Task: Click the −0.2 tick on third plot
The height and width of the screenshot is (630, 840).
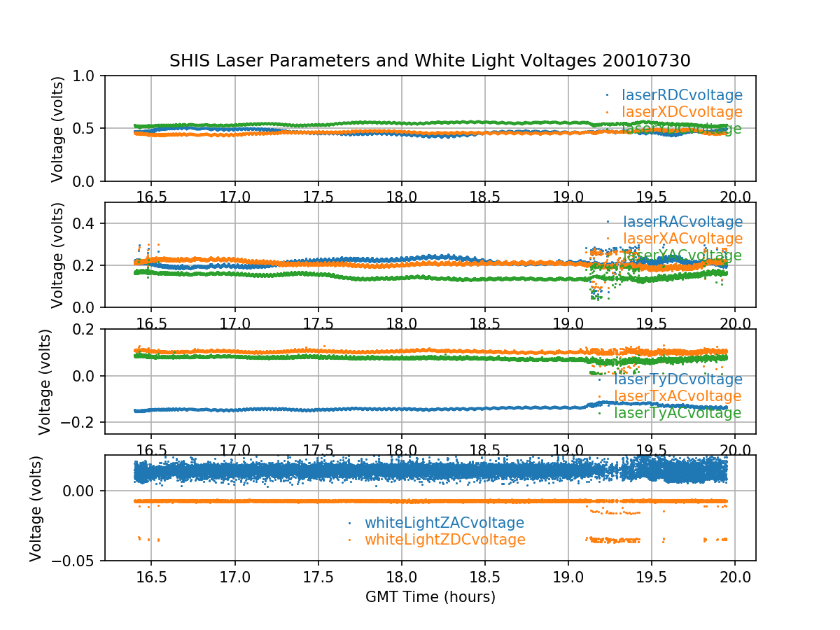Action: [82, 423]
